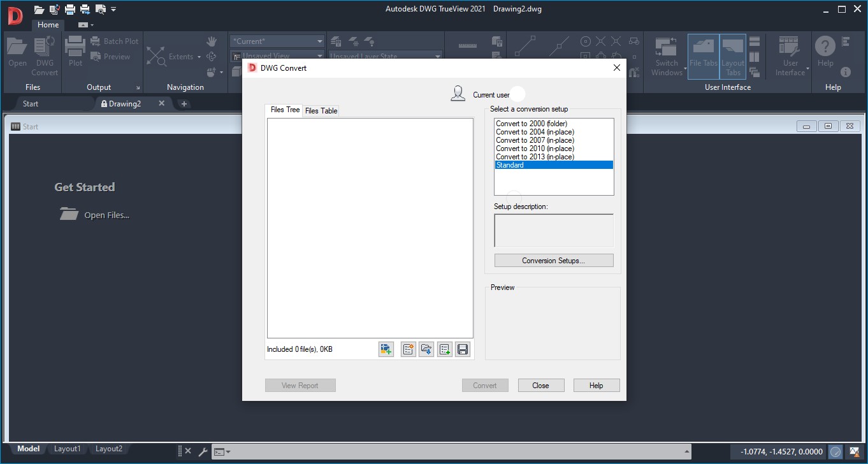
Task: Switch to the Start file tab
Action: [x=31, y=103]
